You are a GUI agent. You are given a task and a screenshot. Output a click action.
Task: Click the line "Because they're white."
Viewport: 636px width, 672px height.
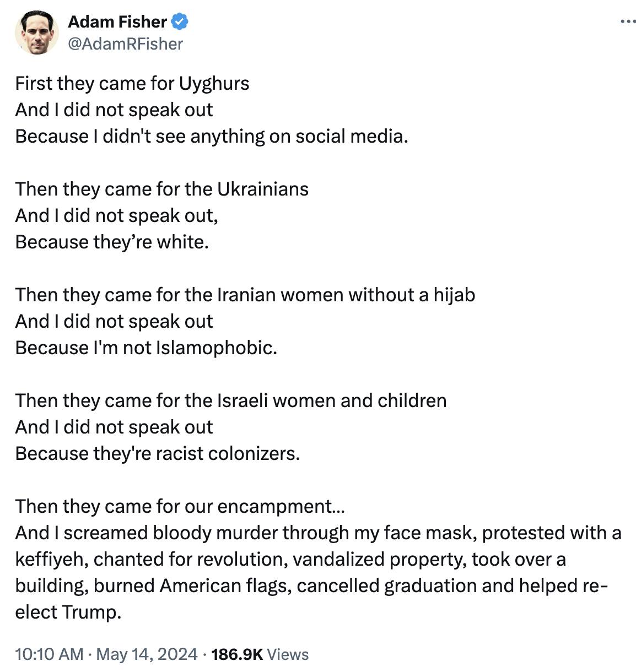tap(112, 242)
